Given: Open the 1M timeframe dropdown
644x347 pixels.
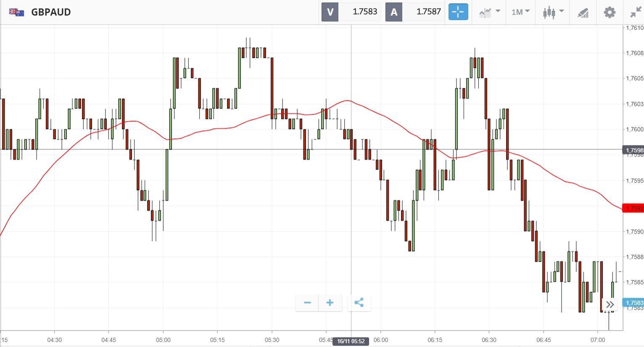Looking at the screenshot, I should coord(520,12).
